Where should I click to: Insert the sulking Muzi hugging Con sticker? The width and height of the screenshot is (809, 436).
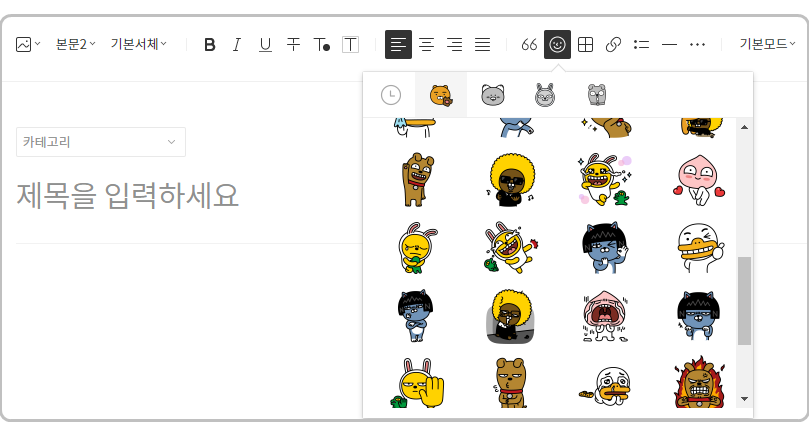click(417, 248)
